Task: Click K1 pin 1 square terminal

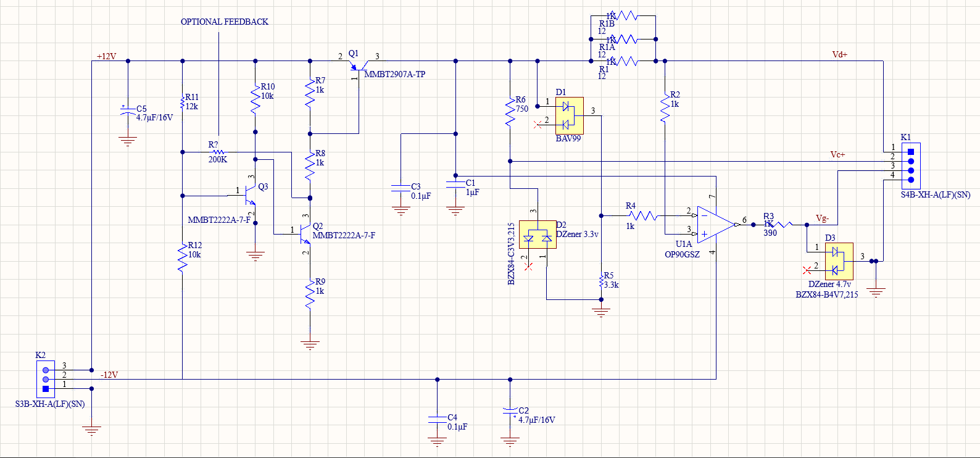Action: point(911,151)
